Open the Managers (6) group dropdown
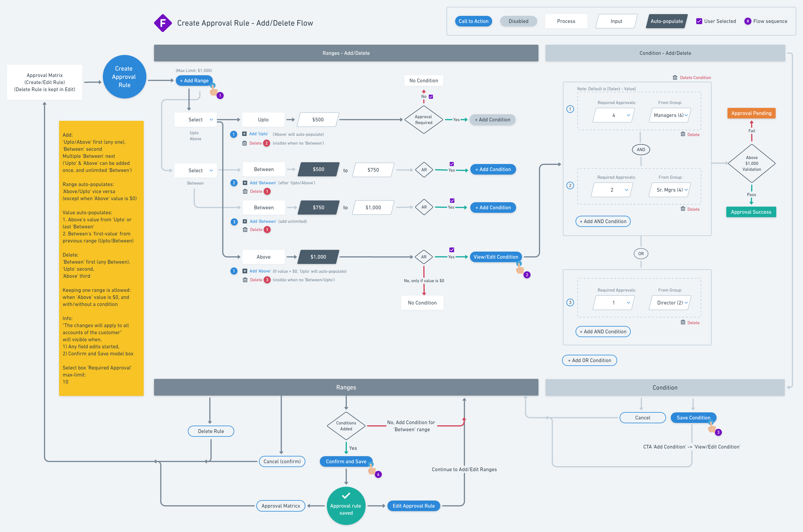Image resolution: width=803 pixels, height=532 pixels. coord(670,115)
